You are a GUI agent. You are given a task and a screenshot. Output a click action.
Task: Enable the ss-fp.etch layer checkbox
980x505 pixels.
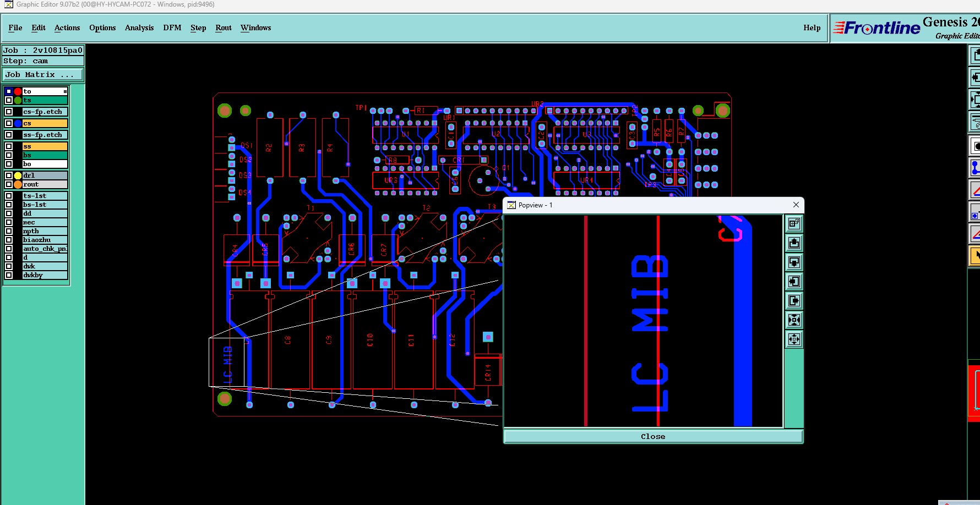[9, 135]
